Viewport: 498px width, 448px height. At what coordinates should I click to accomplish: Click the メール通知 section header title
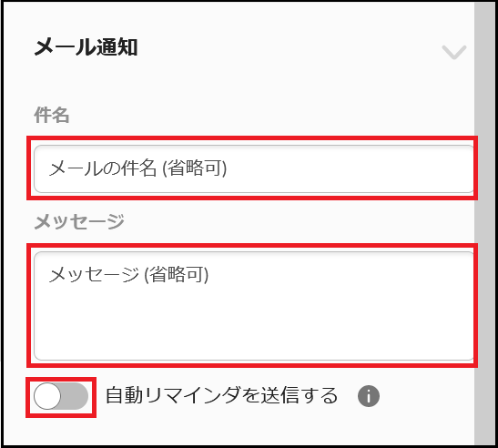tap(86, 47)
